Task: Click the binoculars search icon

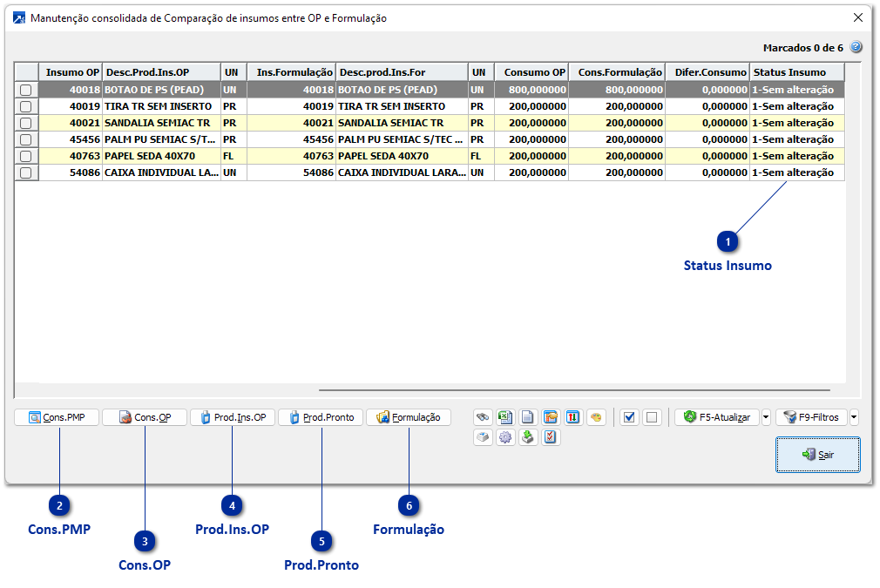Action: (x=484, y=417)
